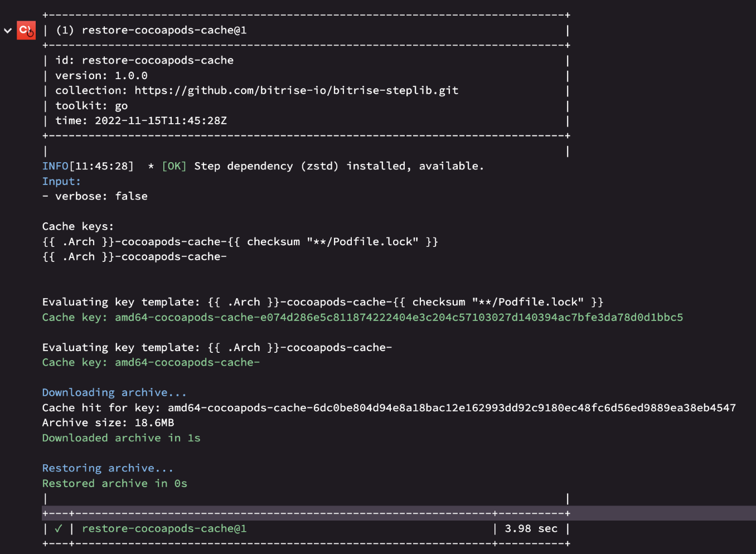This screenshot has height=554, width=756.
Task: Collapse the restore-cocoapods-cache step chevron
Action: [x=8, y=31]
